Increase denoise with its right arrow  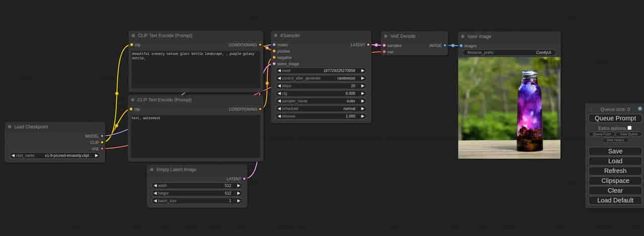[x=362, y=116]
